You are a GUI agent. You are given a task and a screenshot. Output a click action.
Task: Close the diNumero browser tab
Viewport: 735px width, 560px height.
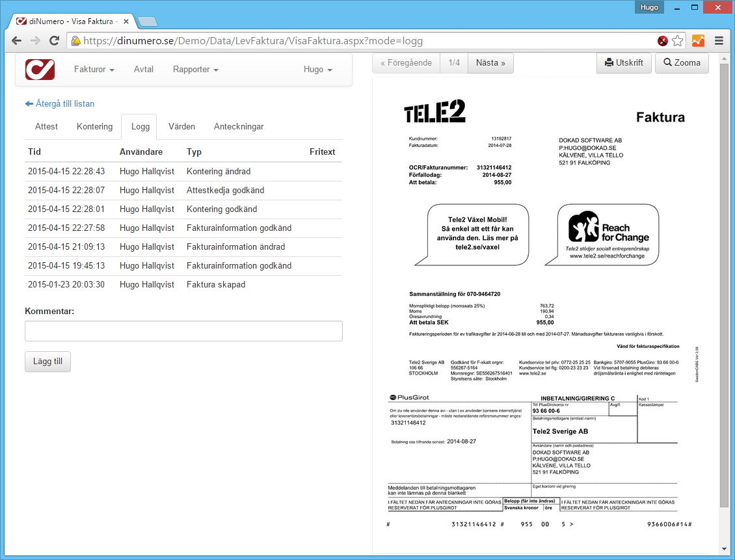(126, 21)
